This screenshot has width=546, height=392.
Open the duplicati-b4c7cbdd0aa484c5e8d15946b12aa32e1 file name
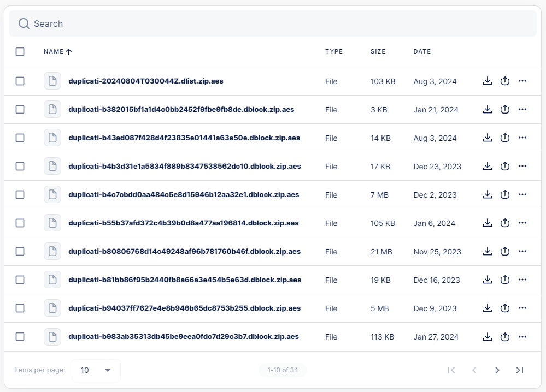click(x=184, y=194)
